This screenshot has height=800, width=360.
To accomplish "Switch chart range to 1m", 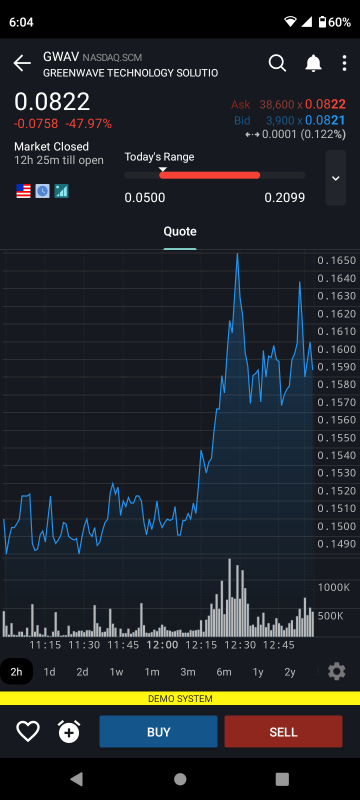I will [x=152, y=671].
